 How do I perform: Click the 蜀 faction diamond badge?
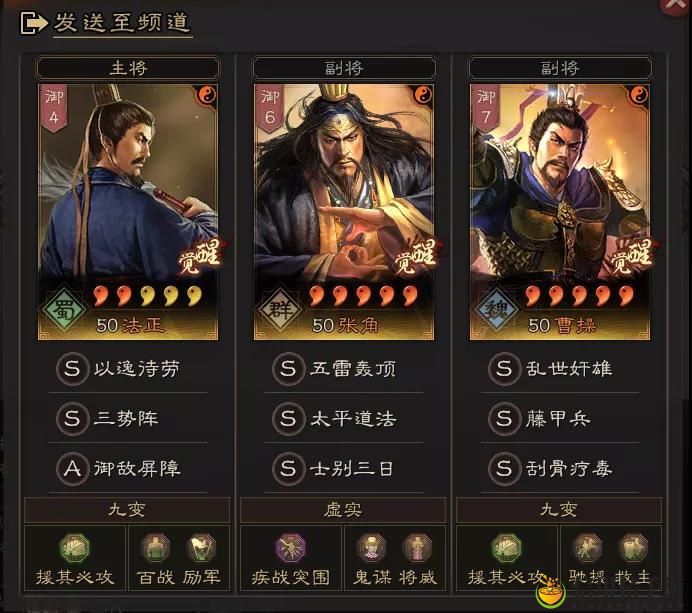pos(64,310)
